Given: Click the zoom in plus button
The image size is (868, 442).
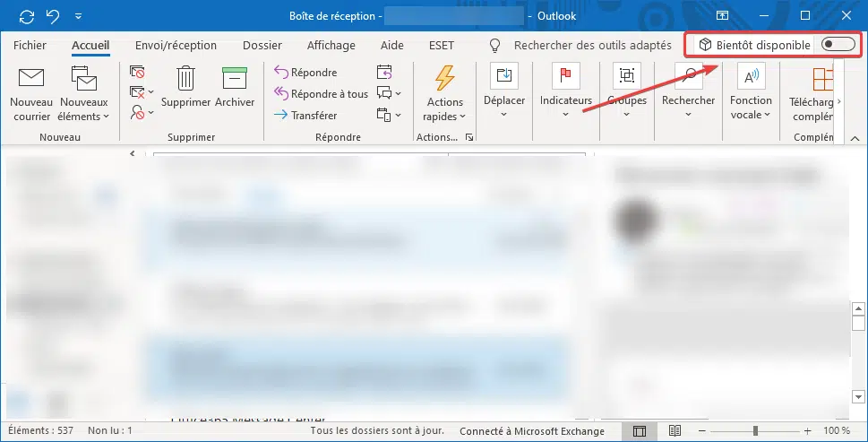Looking at the screenshot, I should pos(808,431).
